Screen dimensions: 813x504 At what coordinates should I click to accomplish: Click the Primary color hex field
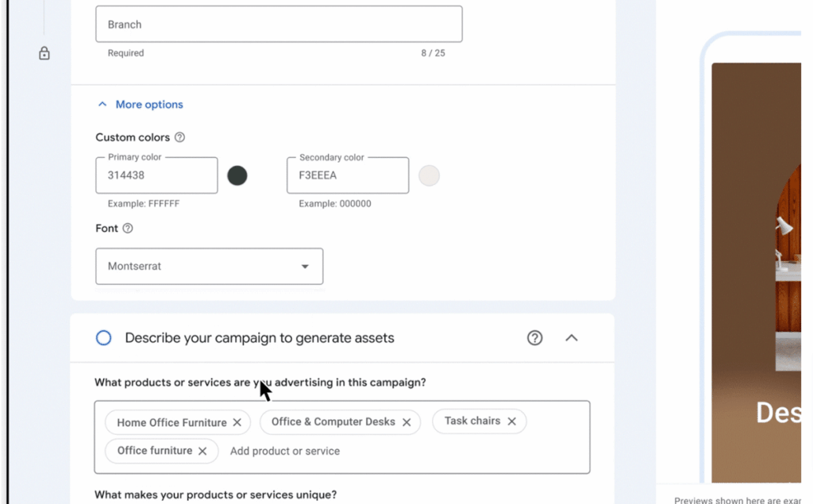(x=156, y=175)
